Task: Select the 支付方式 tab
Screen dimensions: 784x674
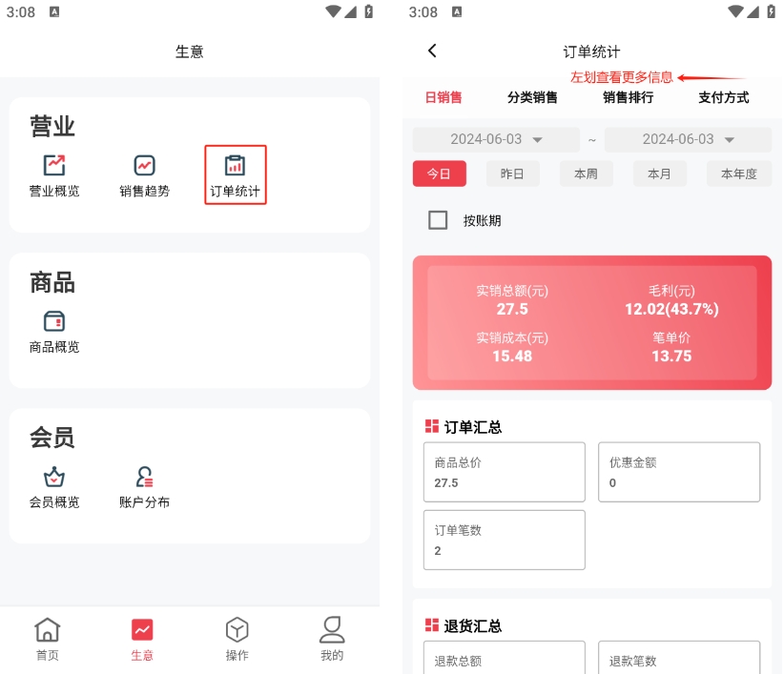Action: (x=723, y=97)
